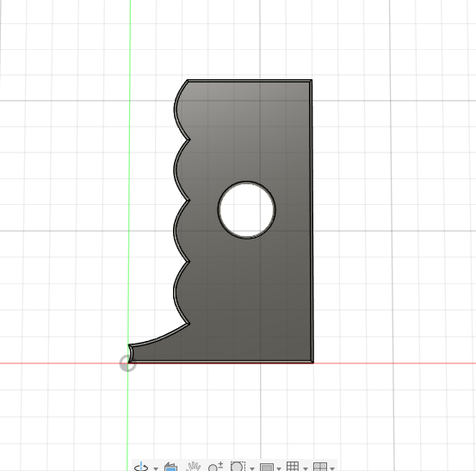476x471 pixels.
Task: Select the Orbit navigation tool
Action: 141,467
